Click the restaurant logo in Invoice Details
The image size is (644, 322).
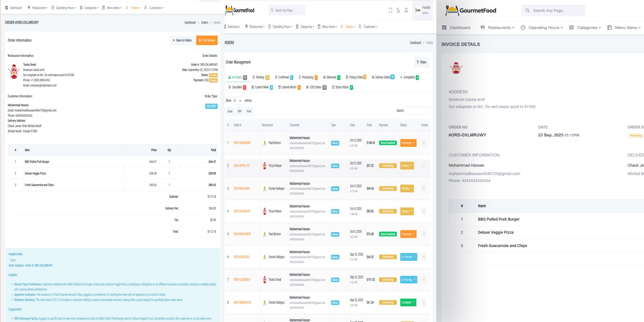click(x=456, y=68)
